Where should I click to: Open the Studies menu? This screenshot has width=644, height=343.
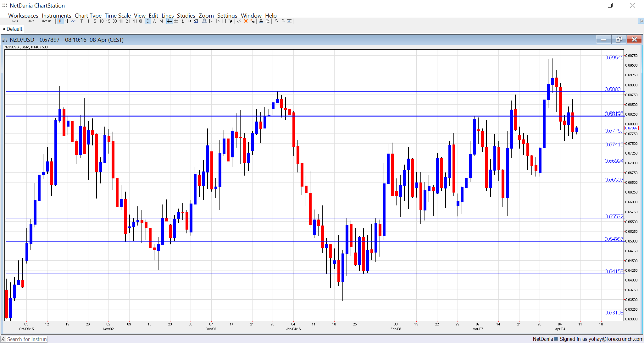[x=186, y=15]
